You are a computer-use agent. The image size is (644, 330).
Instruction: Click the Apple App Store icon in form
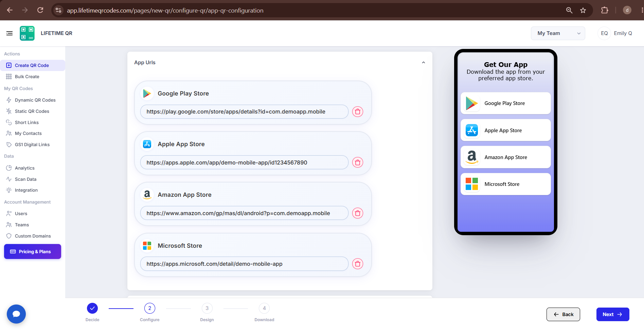[147, 144]
